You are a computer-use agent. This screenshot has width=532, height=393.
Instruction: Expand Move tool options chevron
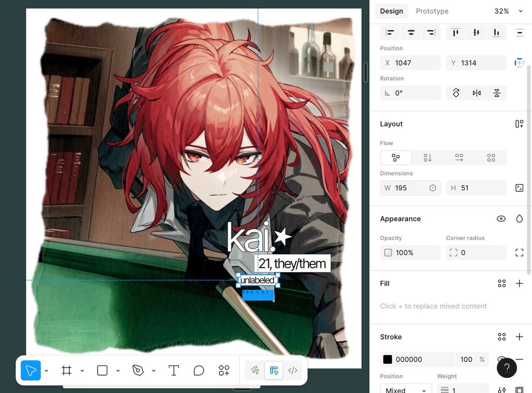[46, 370]
